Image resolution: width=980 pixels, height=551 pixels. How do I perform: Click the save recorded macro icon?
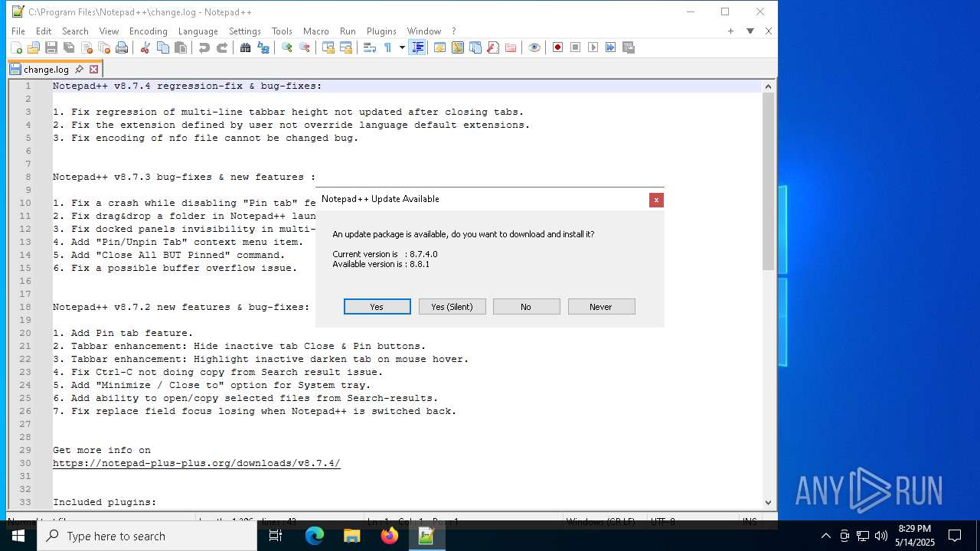point(629,47)
